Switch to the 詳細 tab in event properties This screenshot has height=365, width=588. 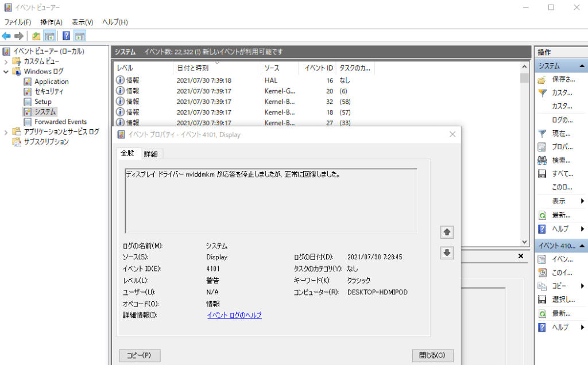coord(150,153)
